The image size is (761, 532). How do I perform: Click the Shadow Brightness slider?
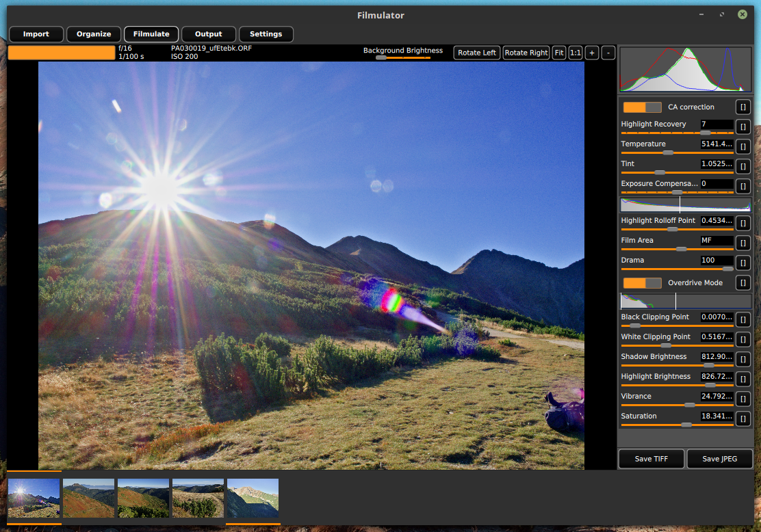(x=677, y=365)
